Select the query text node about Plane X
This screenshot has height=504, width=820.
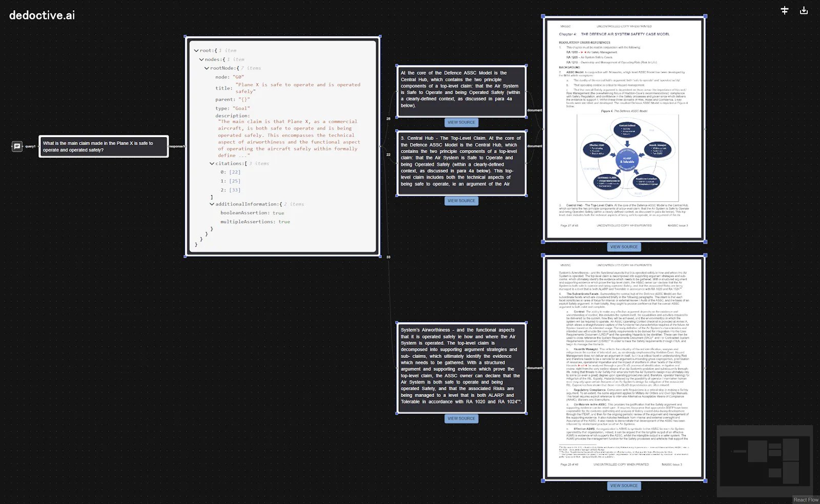[104, 146]
